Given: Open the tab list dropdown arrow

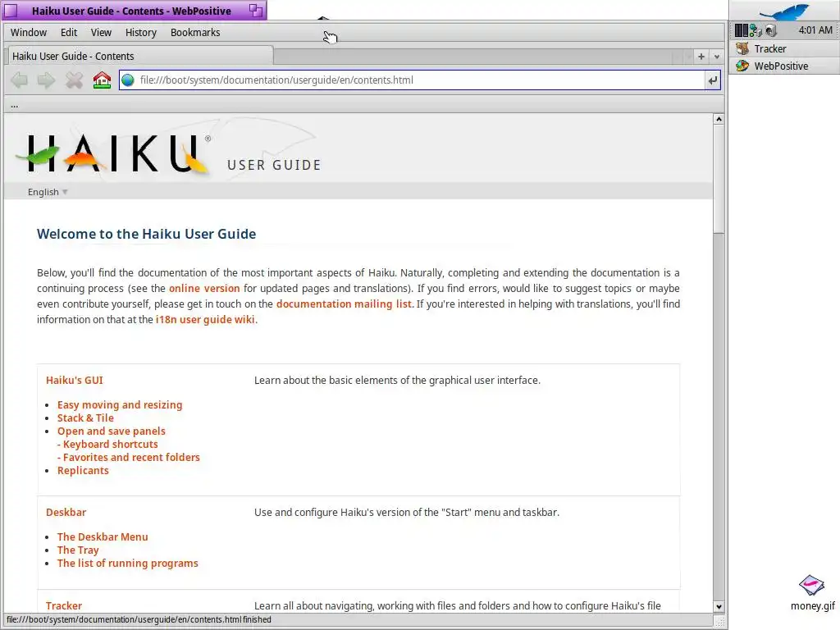Looking at the screenshot, I should pos(717,57).
